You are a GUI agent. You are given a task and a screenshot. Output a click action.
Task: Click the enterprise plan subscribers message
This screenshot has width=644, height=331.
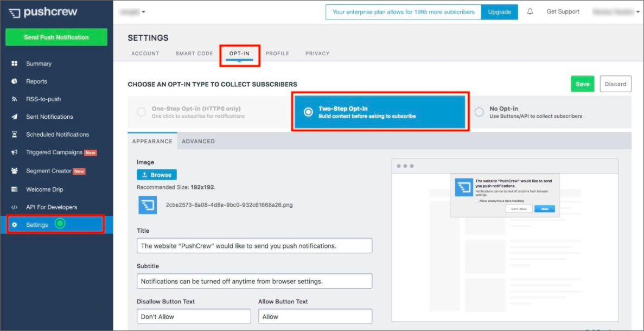403,12
